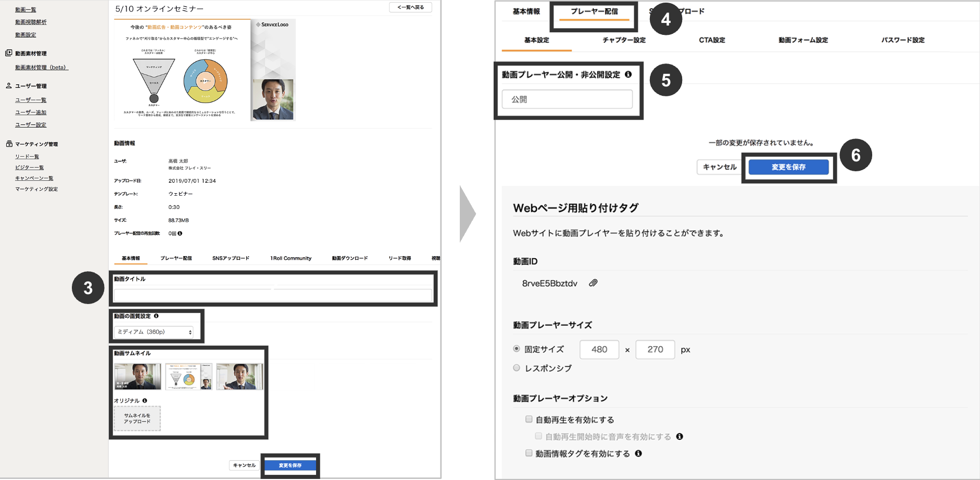The image size is (980, 480).
Task: Click info icon beside 動画情報タグを有効にする
Action: coord(639,453)
